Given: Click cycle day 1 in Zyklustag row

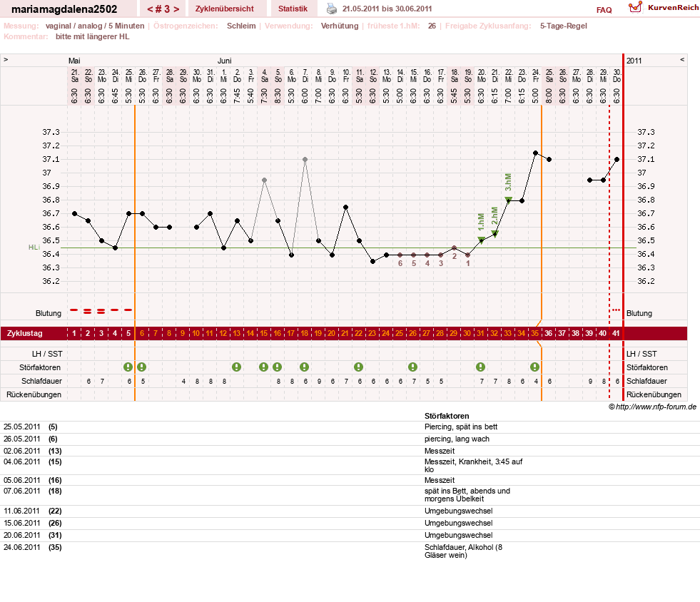Looking at the screenshot, I should [74, 333].
